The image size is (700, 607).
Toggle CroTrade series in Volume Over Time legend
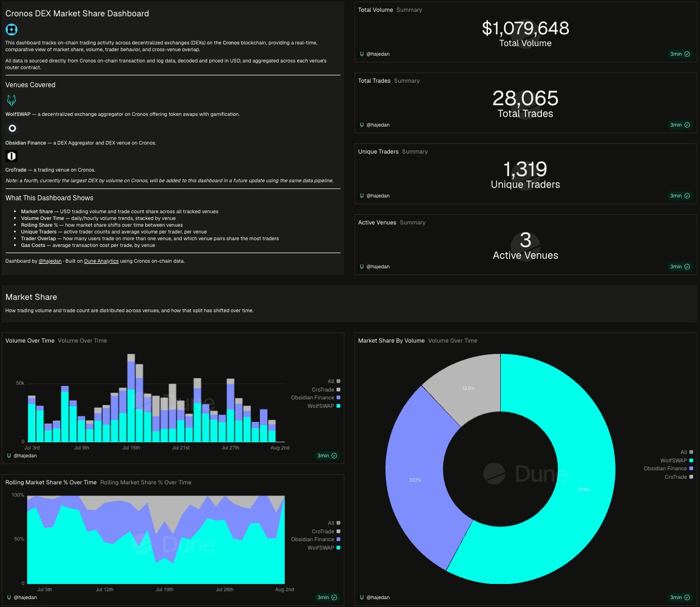pos(326,390)
